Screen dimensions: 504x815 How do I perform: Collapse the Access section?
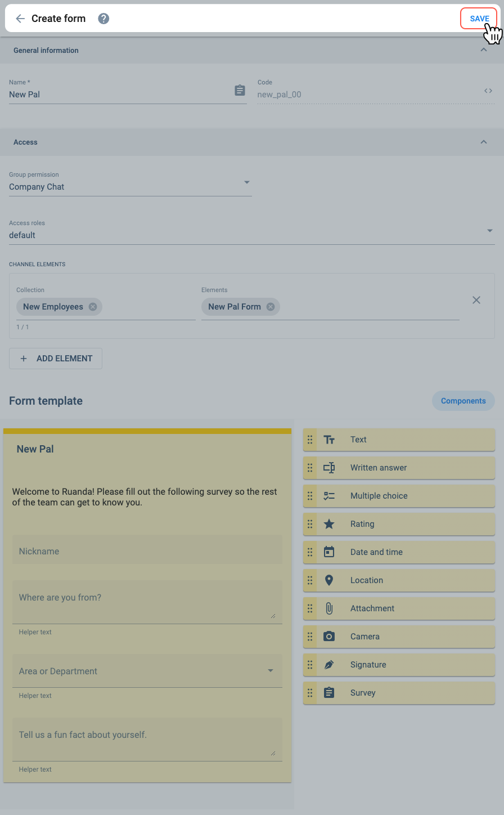[x=484, y=142]
